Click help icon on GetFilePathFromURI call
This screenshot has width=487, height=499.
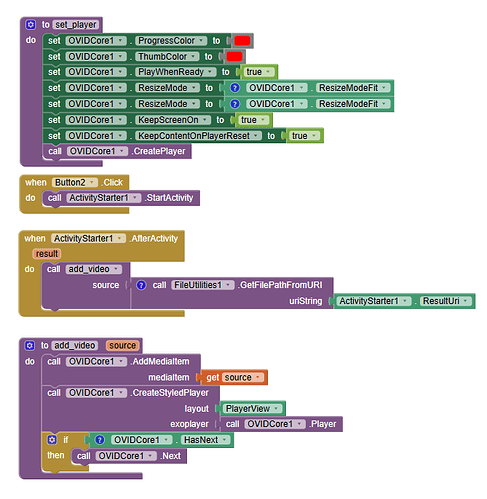141,285
